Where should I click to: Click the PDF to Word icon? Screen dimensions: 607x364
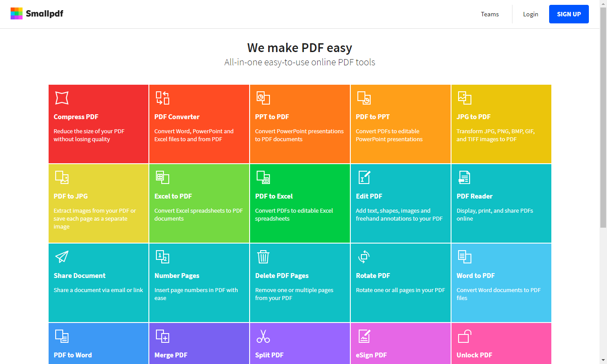[61, 336]
